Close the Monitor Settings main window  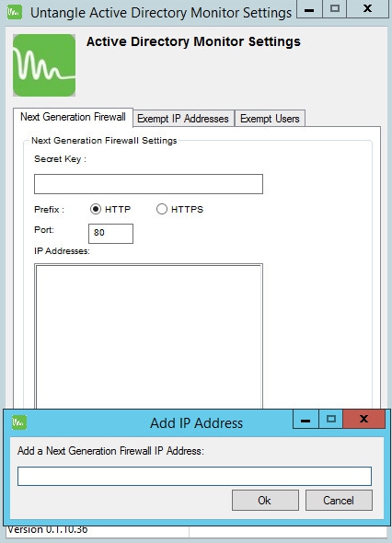click(x=367, y=8)
